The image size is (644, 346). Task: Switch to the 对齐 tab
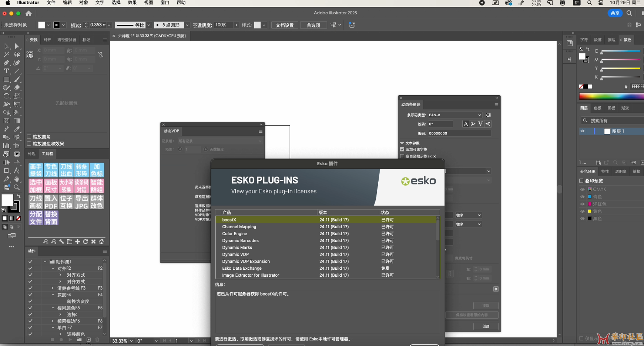click(47, 40)
